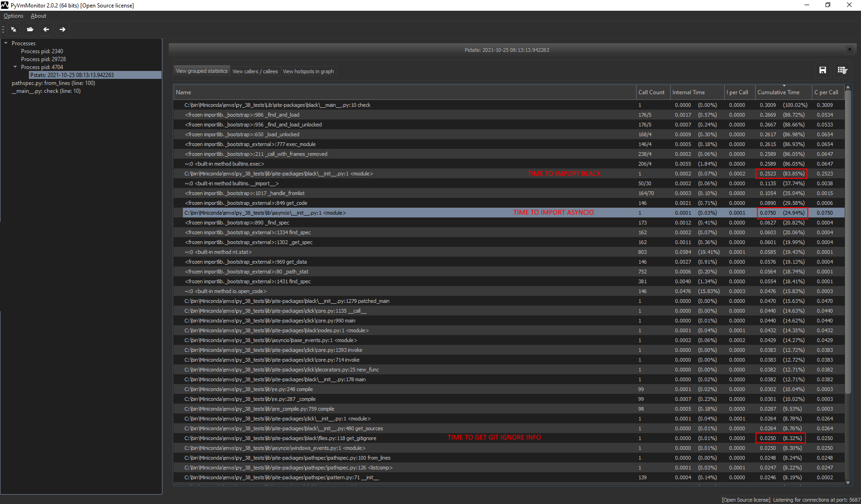Screen dimensions: 861x504
Task: Open the Options menu
Action: [13, 15]
